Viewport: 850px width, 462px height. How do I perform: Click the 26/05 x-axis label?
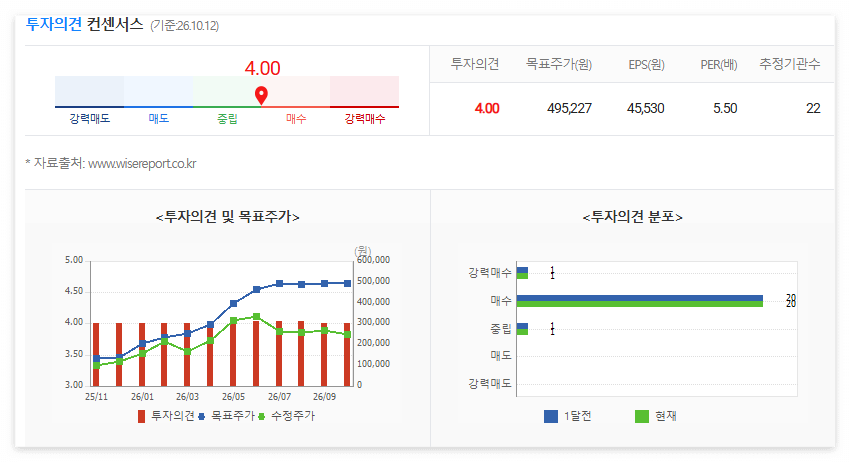point(233,397)
